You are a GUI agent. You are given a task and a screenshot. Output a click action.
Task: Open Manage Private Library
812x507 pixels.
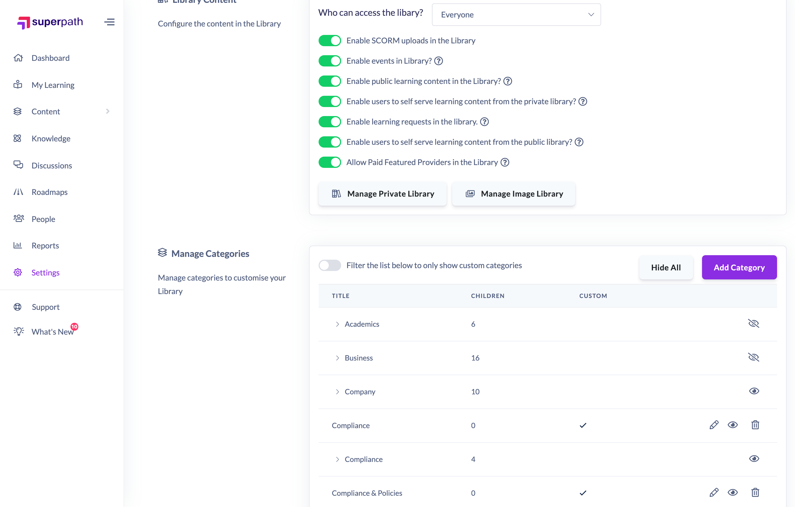(382, 194)
